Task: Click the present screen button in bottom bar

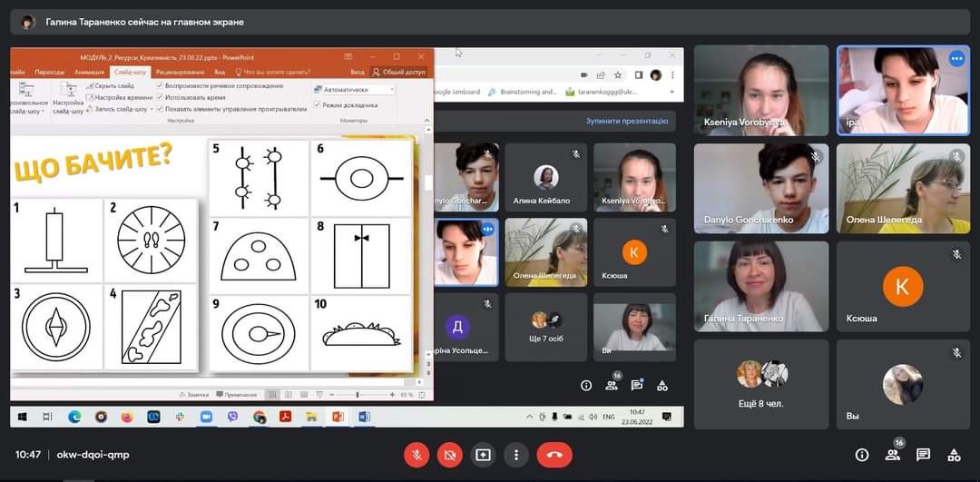Action: coord(483,455)
